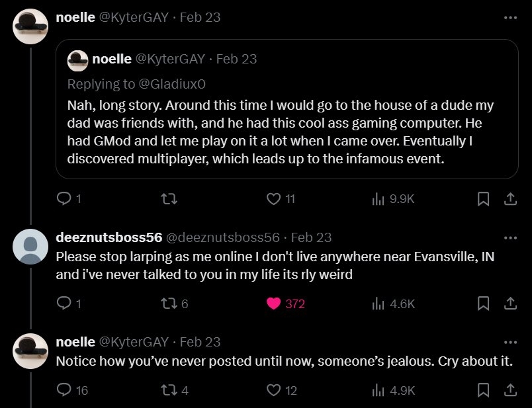Open deeznutsboss56 profile name link
Screen dimensions: 532x408
pyautogui.click(x=108, y=237)
